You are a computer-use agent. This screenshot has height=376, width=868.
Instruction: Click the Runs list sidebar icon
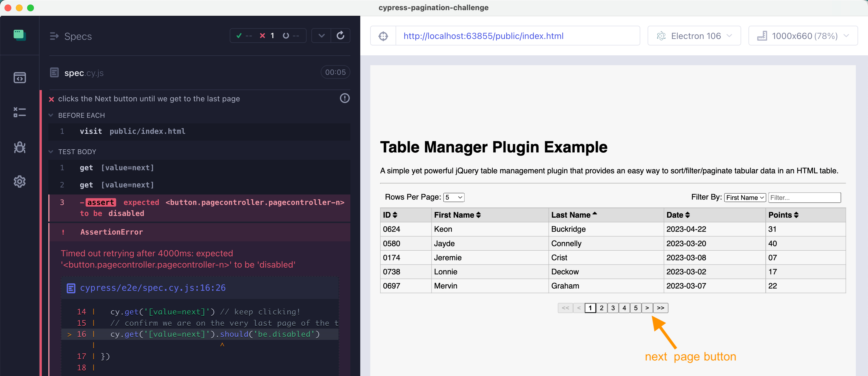(19, 112)
